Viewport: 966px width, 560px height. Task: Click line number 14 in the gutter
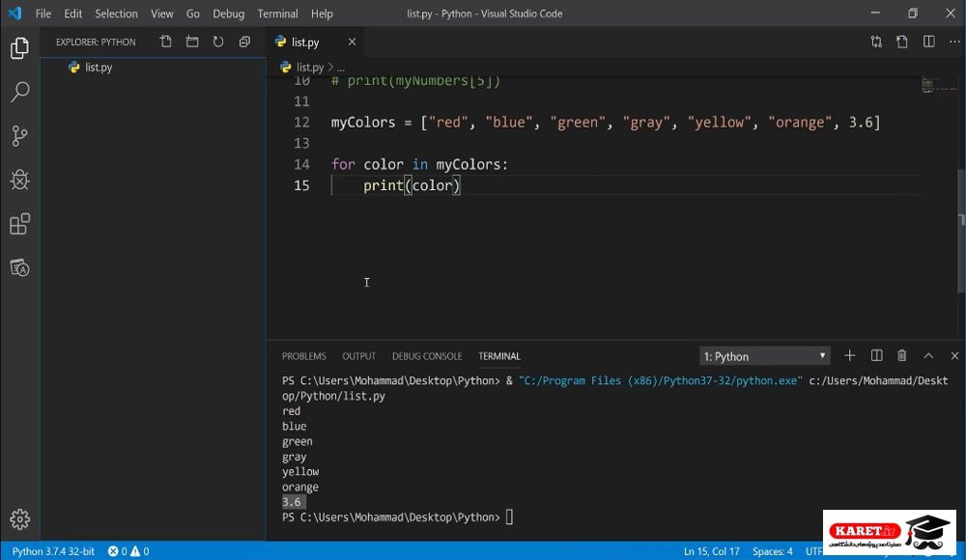pos(301,164)
